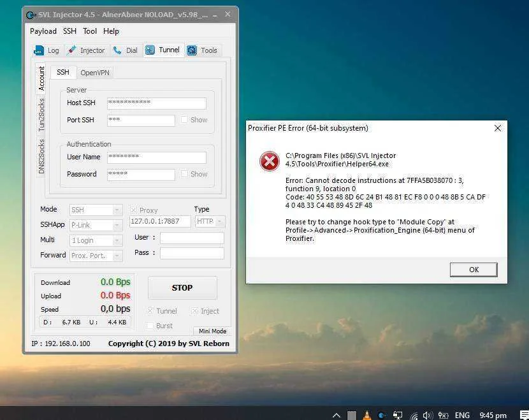Click the D: 6.7 KB counter
The width and height of the screenshot is (529, 420).
pos(62,322)
